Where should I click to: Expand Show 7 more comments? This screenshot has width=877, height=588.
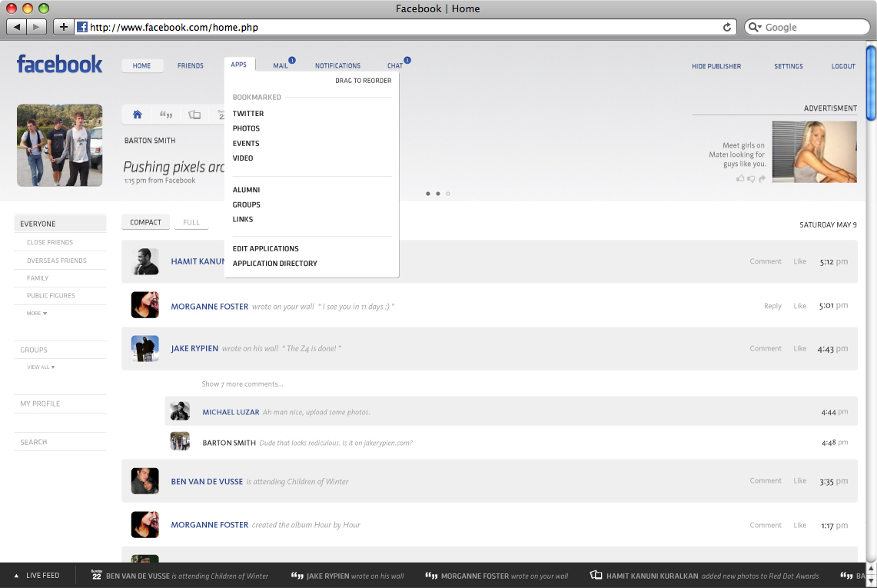pyautogui.click(x=242, y=384)
